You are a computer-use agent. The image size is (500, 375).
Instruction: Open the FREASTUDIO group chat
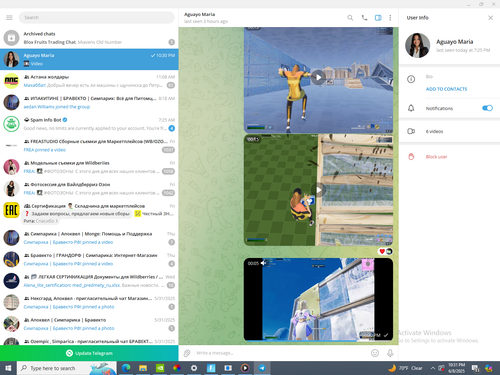pos(89,146)
